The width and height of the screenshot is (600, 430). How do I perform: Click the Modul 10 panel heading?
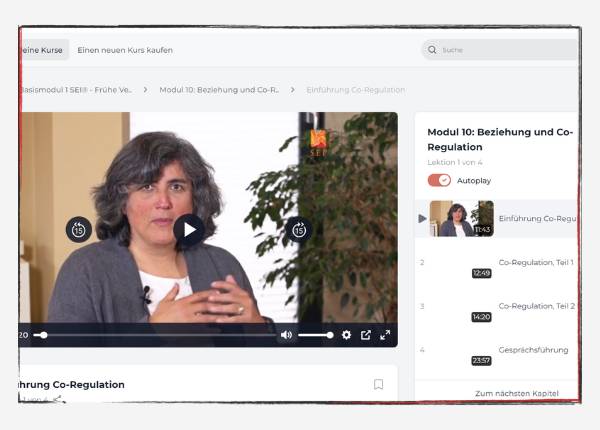(500, 139)
